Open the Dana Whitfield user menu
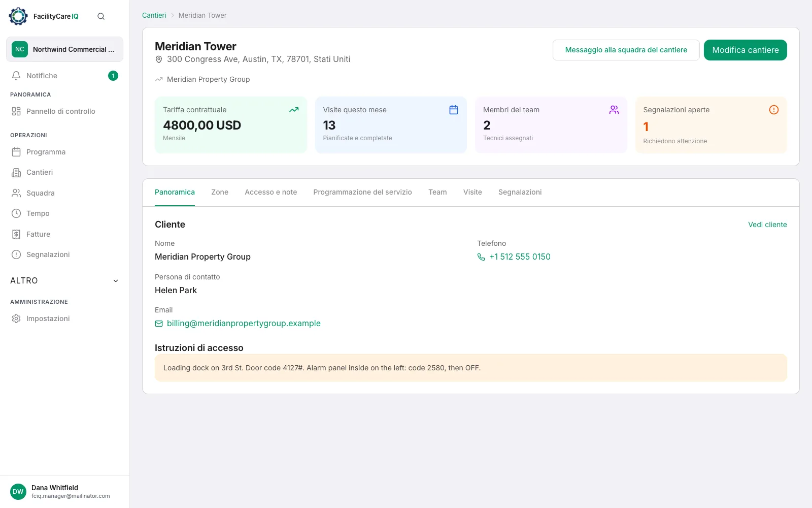The image size is (812, 508). click(x=64, y=492)
